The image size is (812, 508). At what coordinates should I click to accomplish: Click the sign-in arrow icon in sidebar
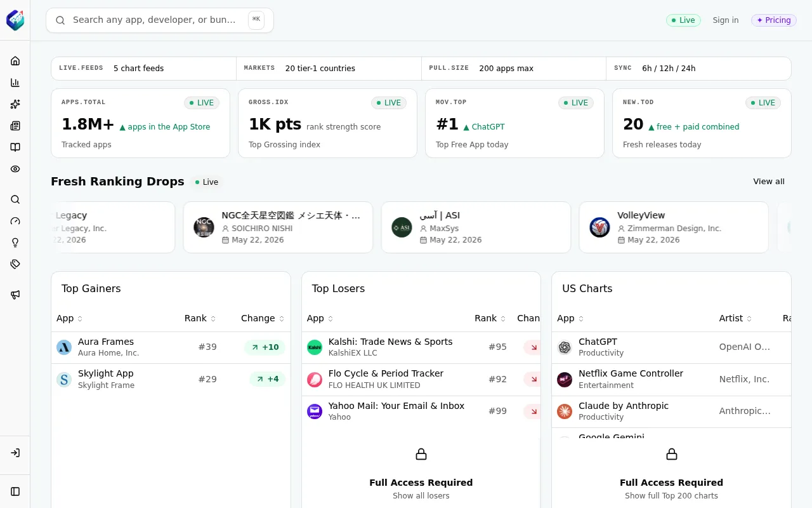click(x=15, y=453)
